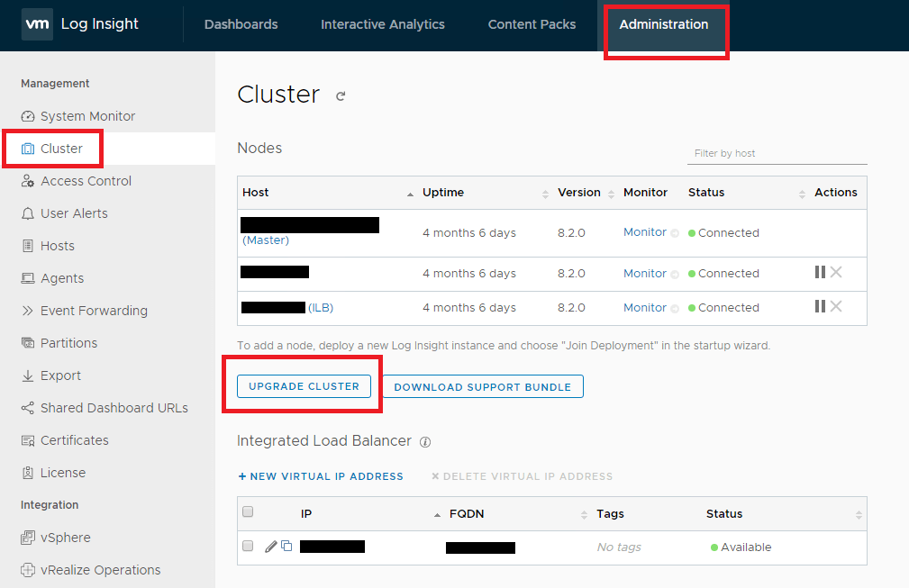
Task: Sort nodes by Host column
Action: [x=410, y=193]
